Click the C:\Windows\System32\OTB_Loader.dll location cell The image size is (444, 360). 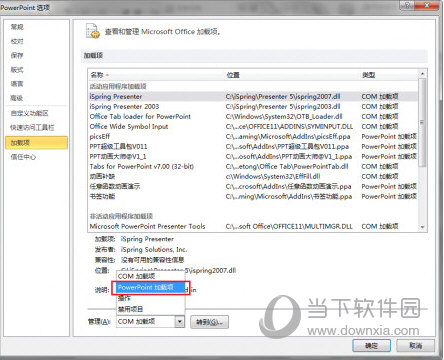point(284,116)
